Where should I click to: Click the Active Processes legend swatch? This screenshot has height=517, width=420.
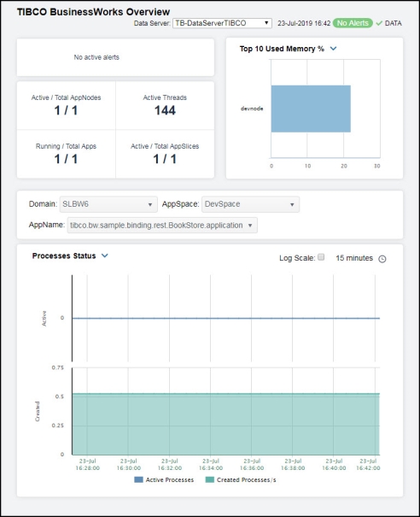(x=138, y=479)
